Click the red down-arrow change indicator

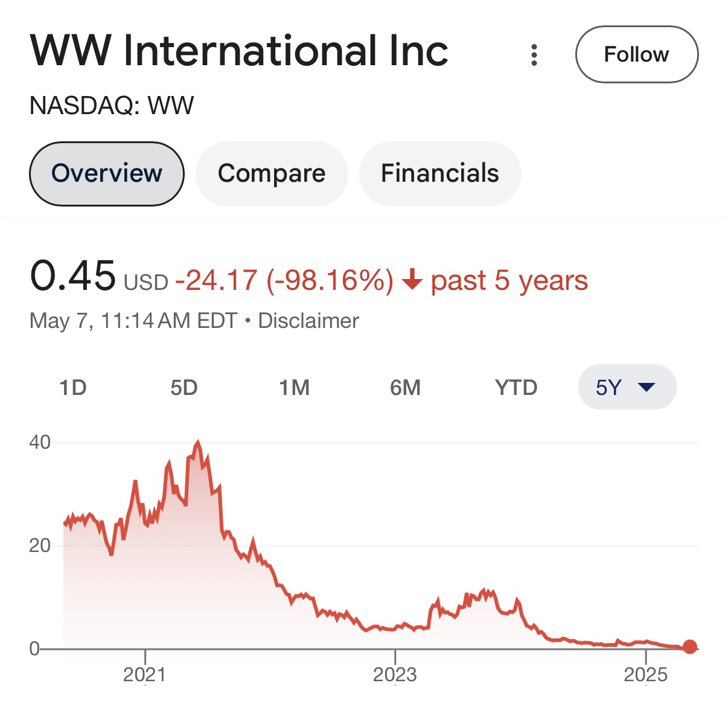tap(412, 280)
